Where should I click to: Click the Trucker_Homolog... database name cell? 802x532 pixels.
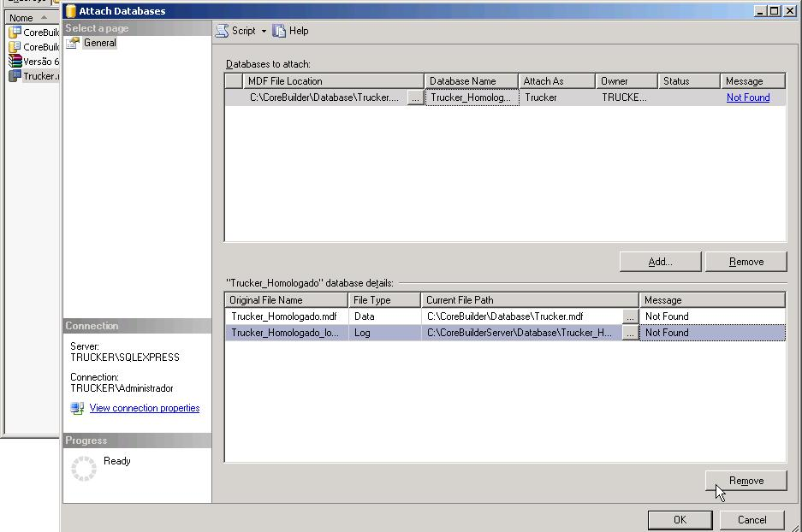tap(471, 98)
